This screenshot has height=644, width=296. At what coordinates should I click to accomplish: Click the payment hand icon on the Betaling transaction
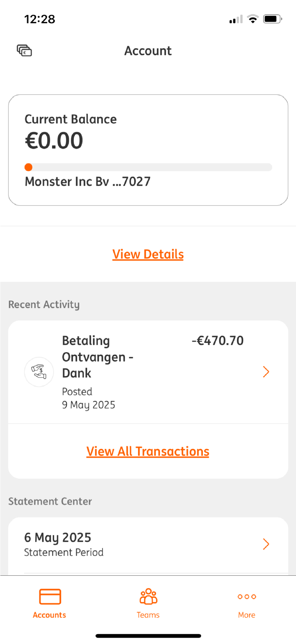pos(39,371)
